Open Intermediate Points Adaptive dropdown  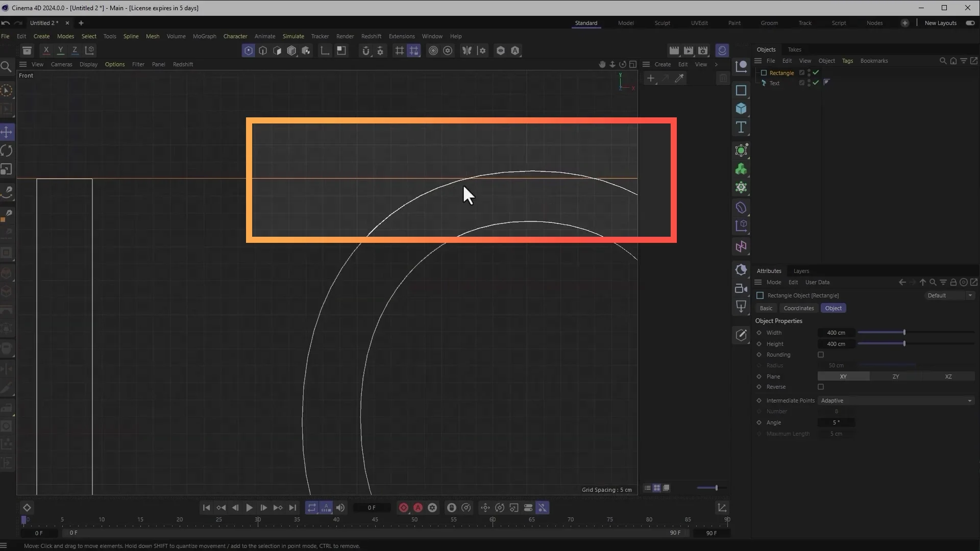(x=896, y=400)
